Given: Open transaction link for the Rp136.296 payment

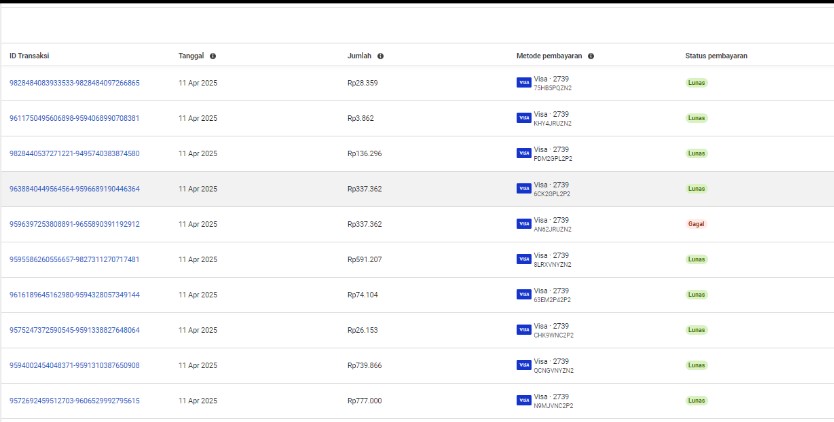Looking at the screenshot, I should tap(74, 153).
